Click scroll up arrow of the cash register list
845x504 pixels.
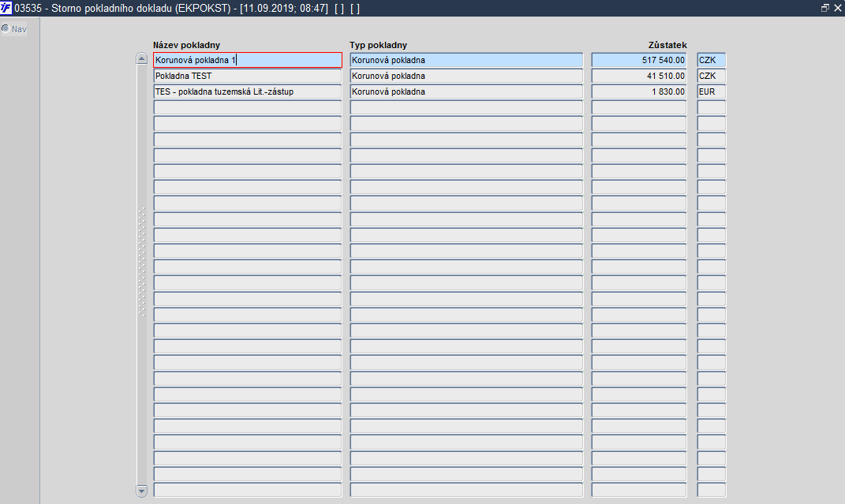pyautogui.click(x=142, y=58)
